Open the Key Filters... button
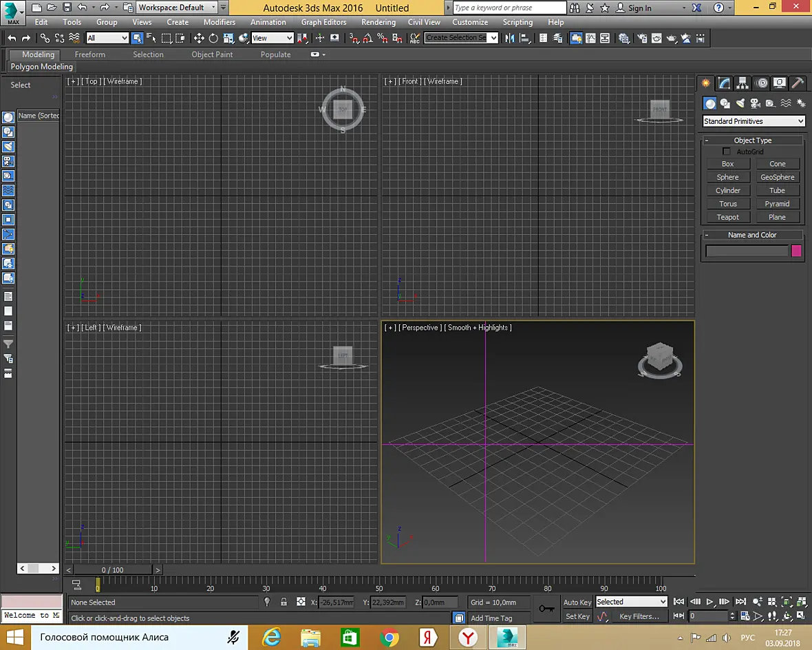812x650 pixels. coord(639,616)
